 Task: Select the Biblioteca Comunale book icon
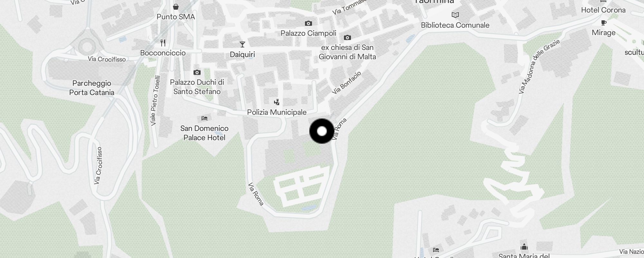455,15
